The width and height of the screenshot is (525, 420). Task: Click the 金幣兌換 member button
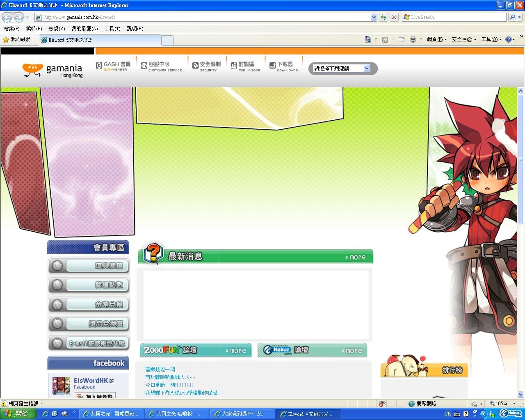click(89, 304)
